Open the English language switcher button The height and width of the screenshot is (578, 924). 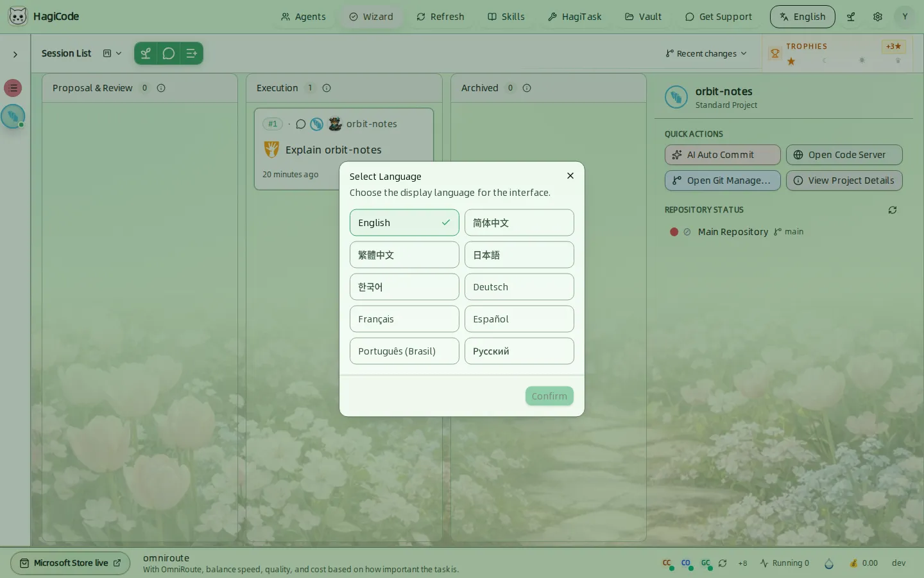(803, 17)
